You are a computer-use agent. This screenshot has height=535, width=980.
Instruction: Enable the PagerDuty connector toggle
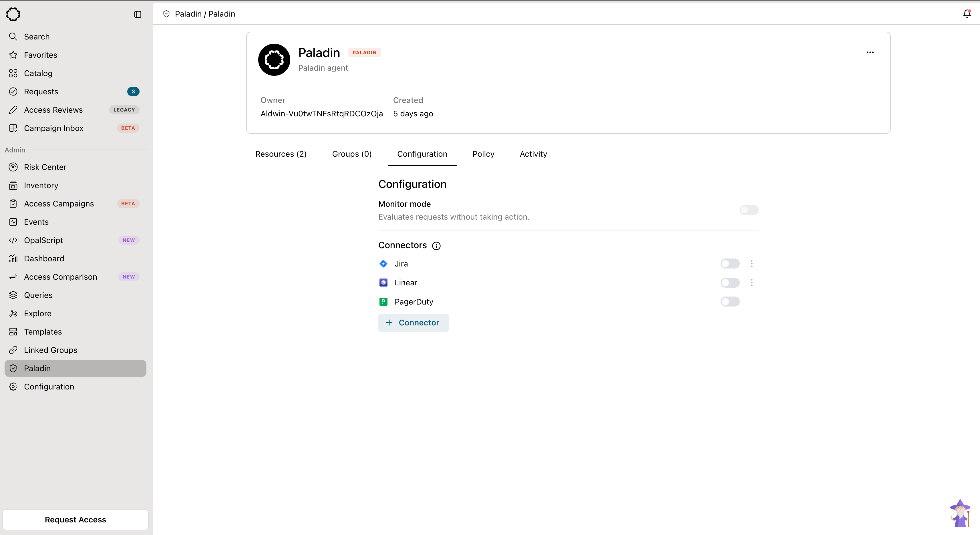pos(730,301)
